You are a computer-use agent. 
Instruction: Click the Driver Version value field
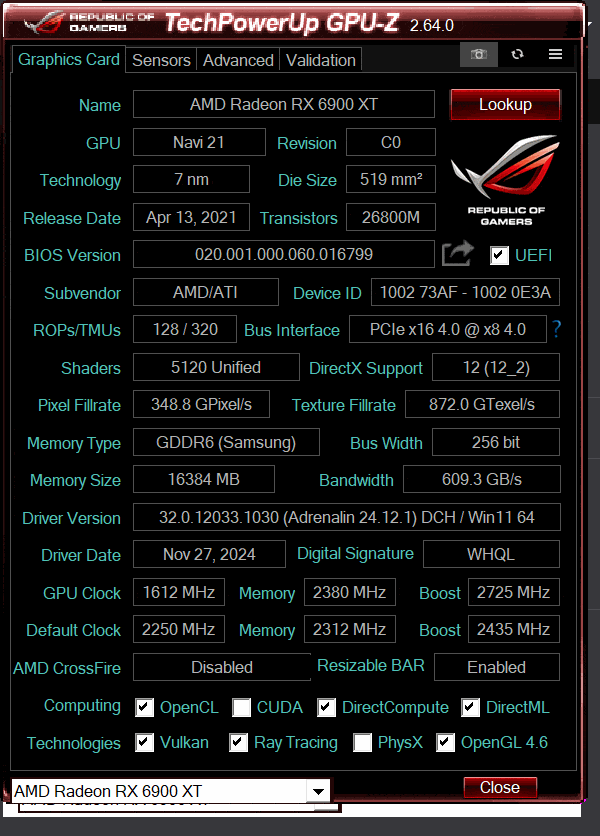(x=347, y=517)
